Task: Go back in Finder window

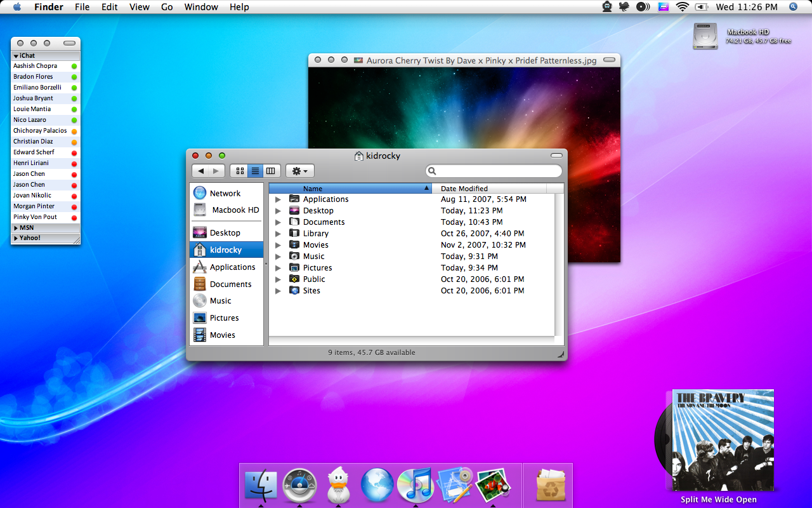Action: tap(200, 171)
